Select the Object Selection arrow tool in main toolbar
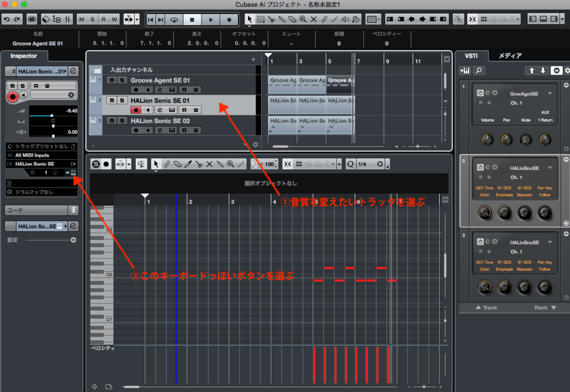The height and width of the screenshot is (392, 570). coord(249,19)
